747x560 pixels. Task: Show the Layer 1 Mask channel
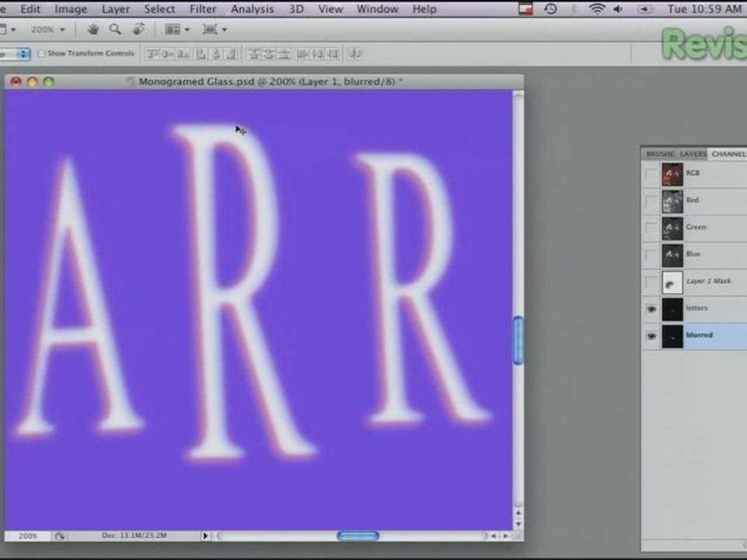coord(651,282)
